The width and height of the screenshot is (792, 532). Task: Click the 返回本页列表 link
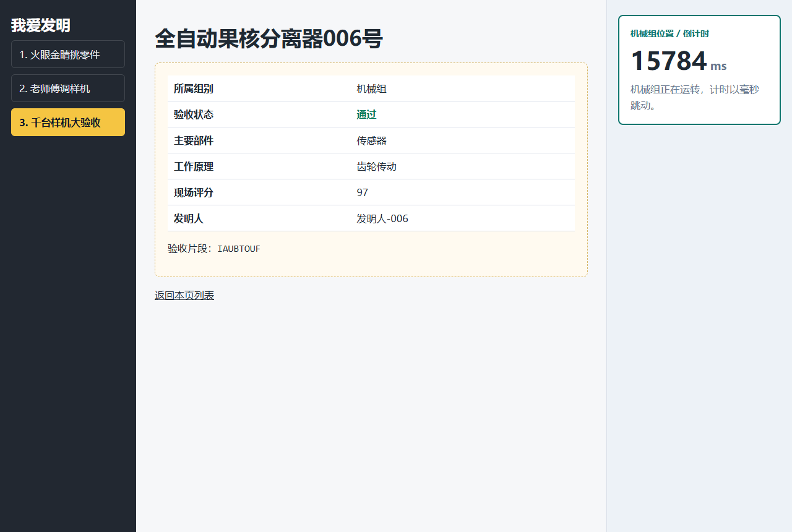click(x=184, y=296)
